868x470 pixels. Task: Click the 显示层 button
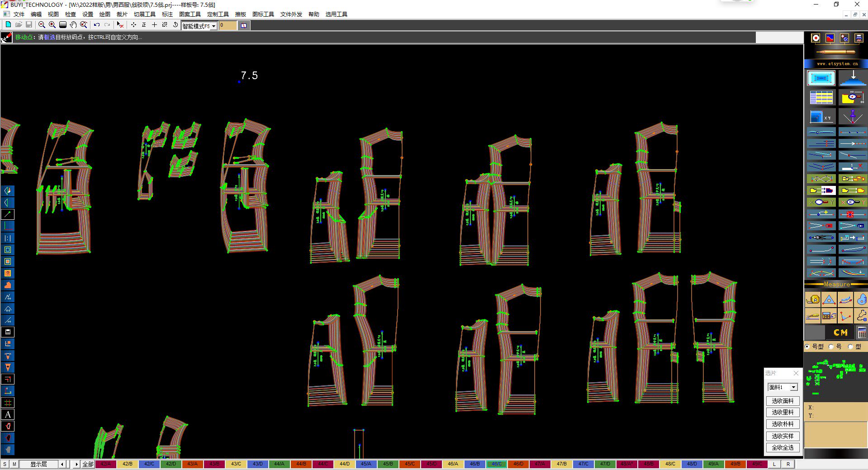click(x=38, y=464)
